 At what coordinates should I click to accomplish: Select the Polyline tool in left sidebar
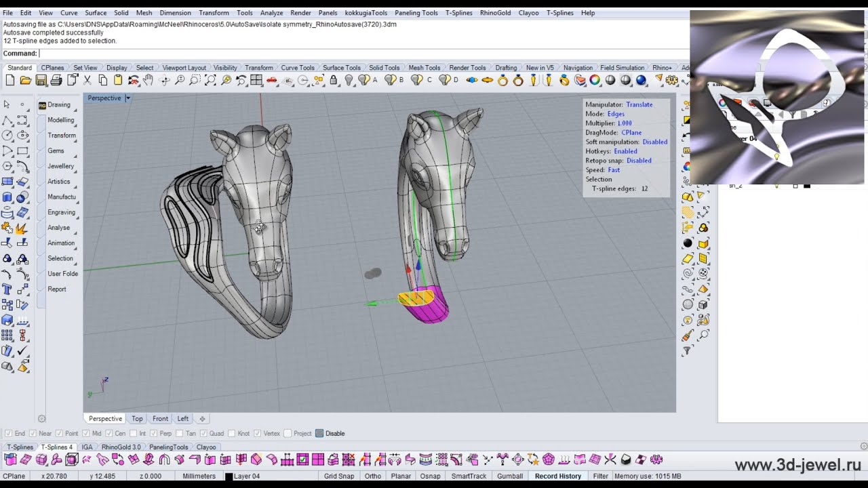pos(7,120)
